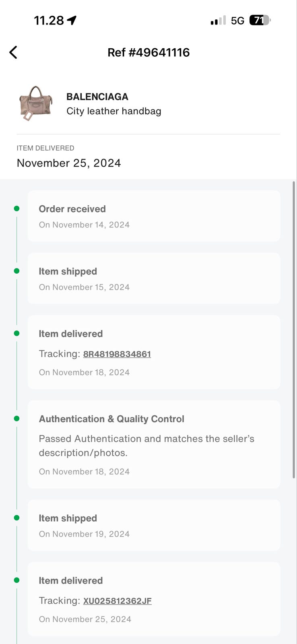Tap the Order received card
Image resolution: width=297 pixels, height=644 pixels.
154,216
